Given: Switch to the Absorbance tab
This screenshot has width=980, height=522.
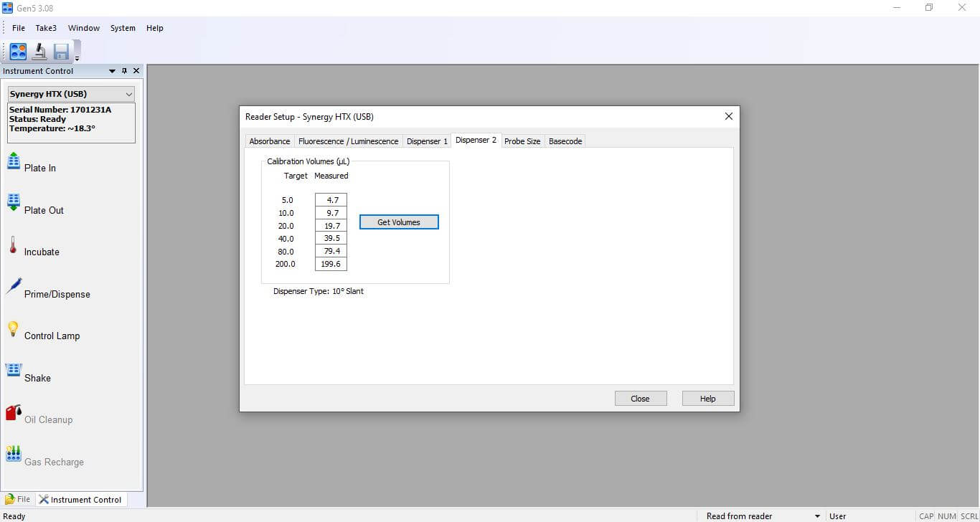Looking at the screenshot, I should pos(270,141).
